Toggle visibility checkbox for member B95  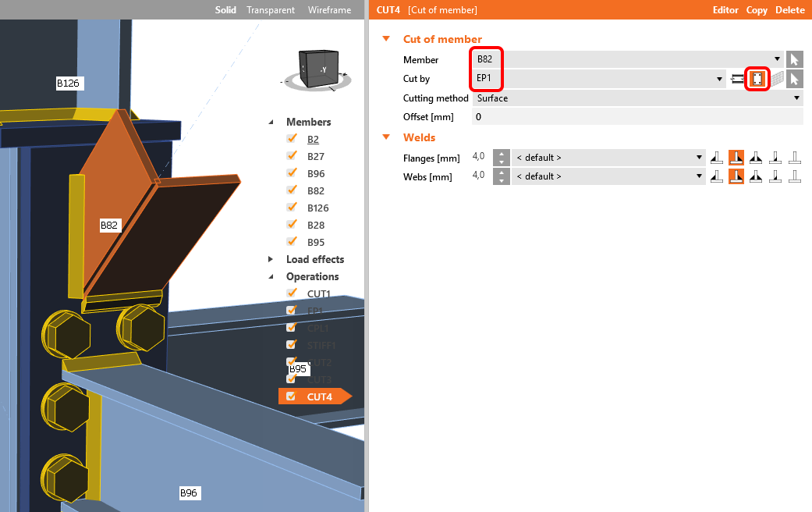click(292, 241)
